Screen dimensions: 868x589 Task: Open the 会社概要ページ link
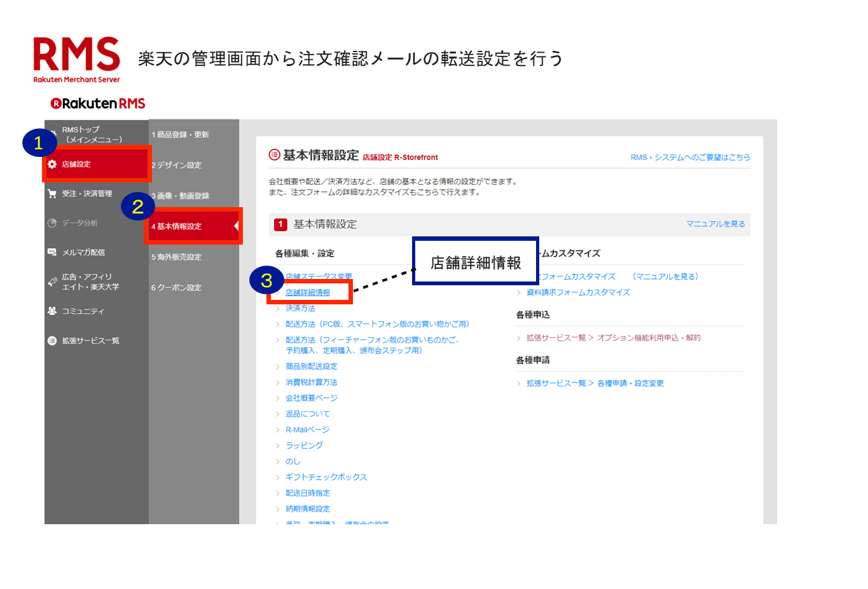[312, 398]
